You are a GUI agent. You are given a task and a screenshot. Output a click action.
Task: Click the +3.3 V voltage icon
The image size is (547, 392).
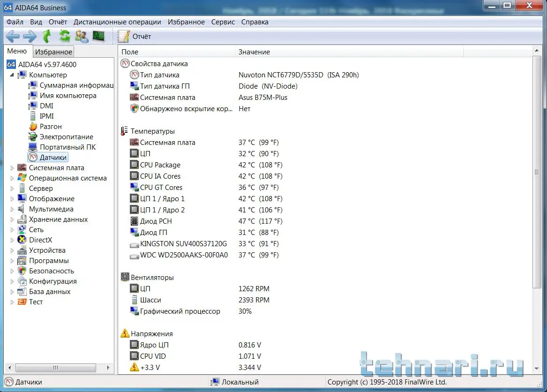coord(135,367)
